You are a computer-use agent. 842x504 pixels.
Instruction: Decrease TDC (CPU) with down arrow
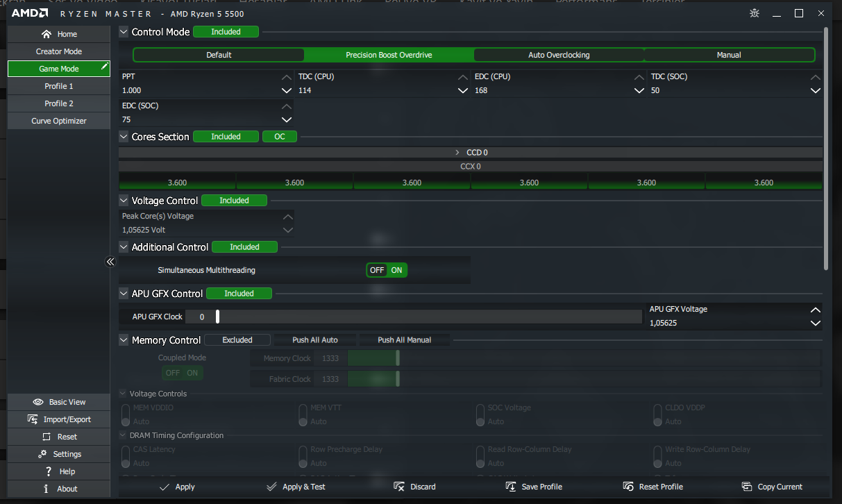[x=463, y=91]
